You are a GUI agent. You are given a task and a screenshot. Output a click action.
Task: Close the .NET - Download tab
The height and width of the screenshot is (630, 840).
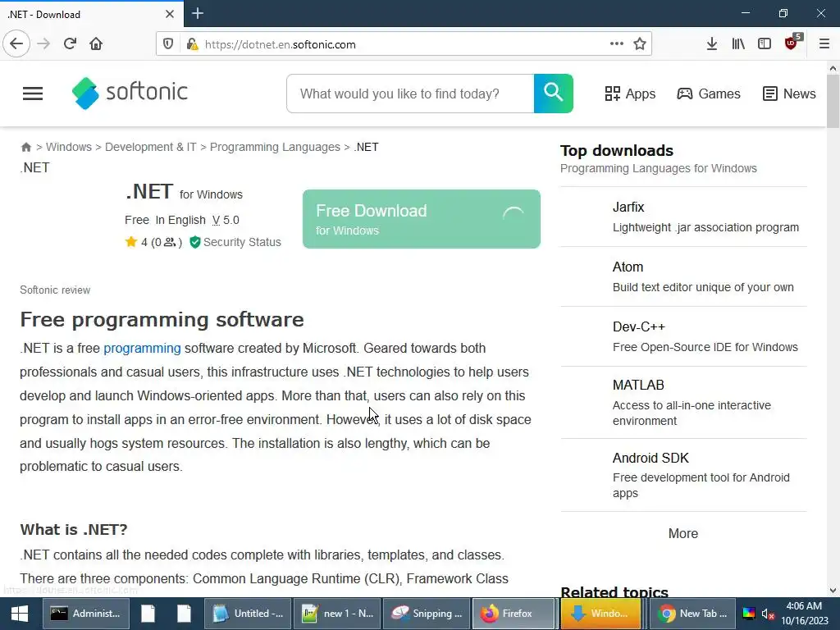(170, 14)
